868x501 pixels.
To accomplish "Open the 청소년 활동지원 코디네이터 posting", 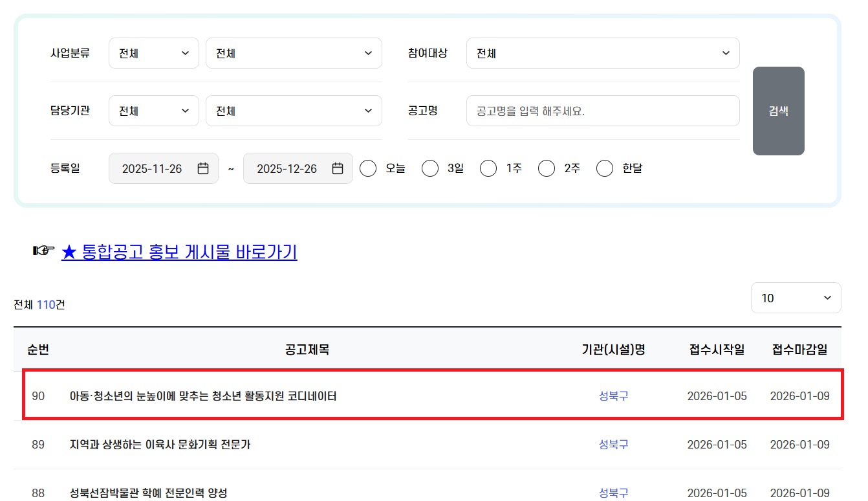I will pos(203,396).
